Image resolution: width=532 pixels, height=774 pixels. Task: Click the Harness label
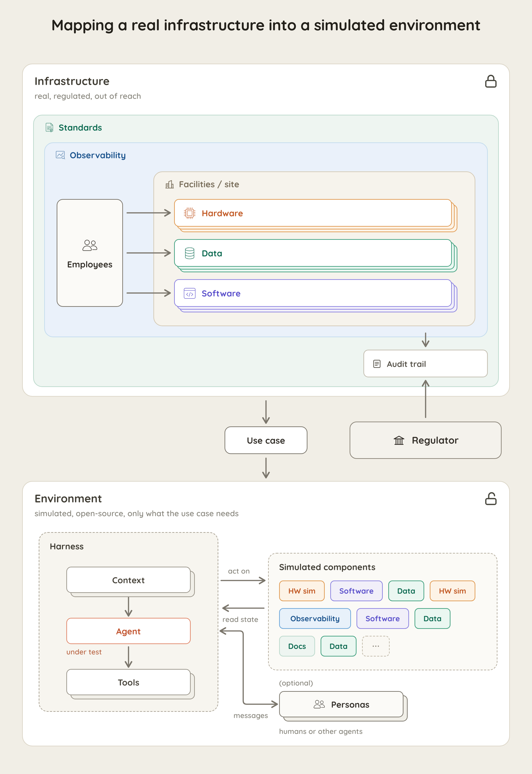[67, 546]
